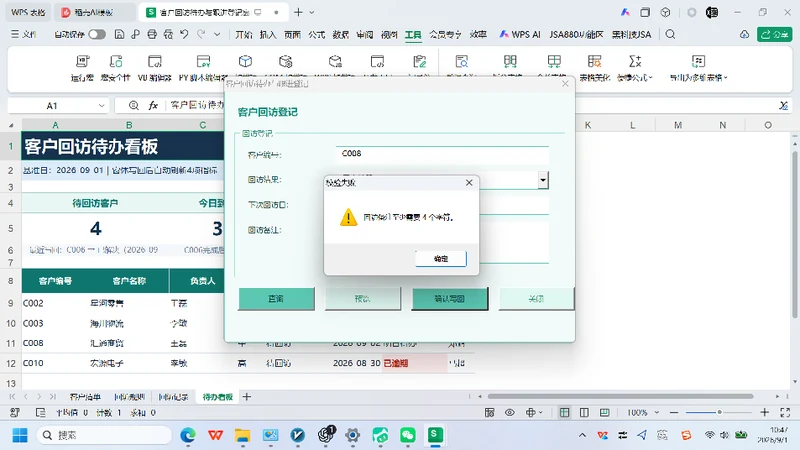Open WeChat from the taskbar

point(408,435)
